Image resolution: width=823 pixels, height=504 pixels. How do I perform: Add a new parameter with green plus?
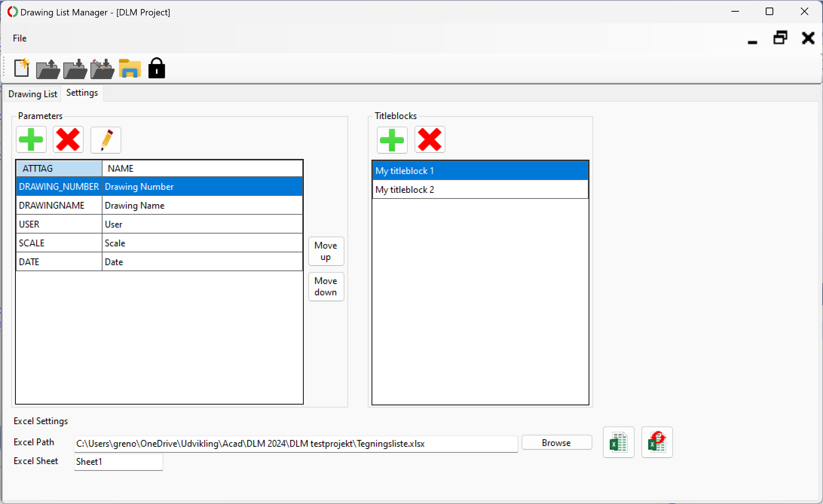coord(31,140)
